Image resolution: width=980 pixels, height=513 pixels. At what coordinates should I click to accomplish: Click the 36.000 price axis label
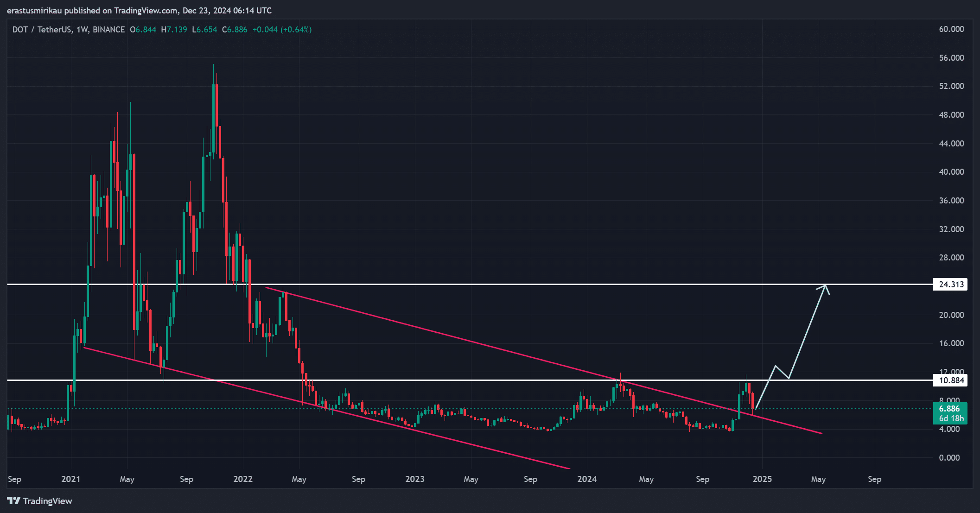point(951,201)
